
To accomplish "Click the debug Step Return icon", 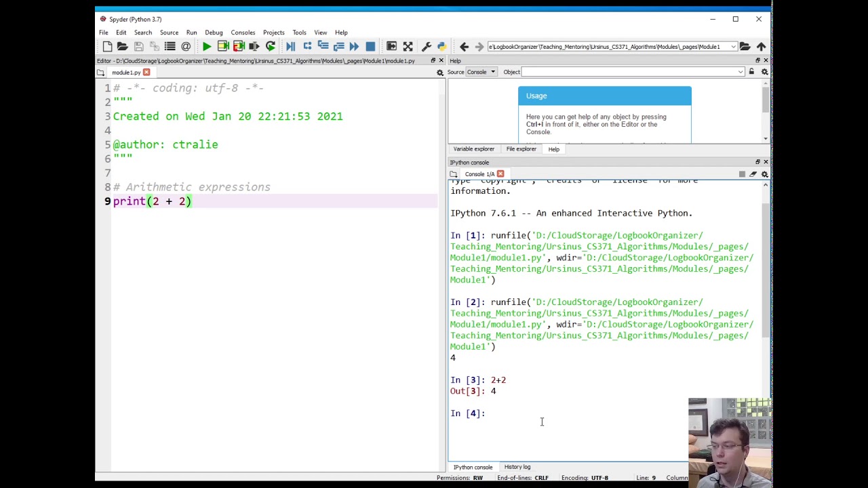I will tap(338, 46).
